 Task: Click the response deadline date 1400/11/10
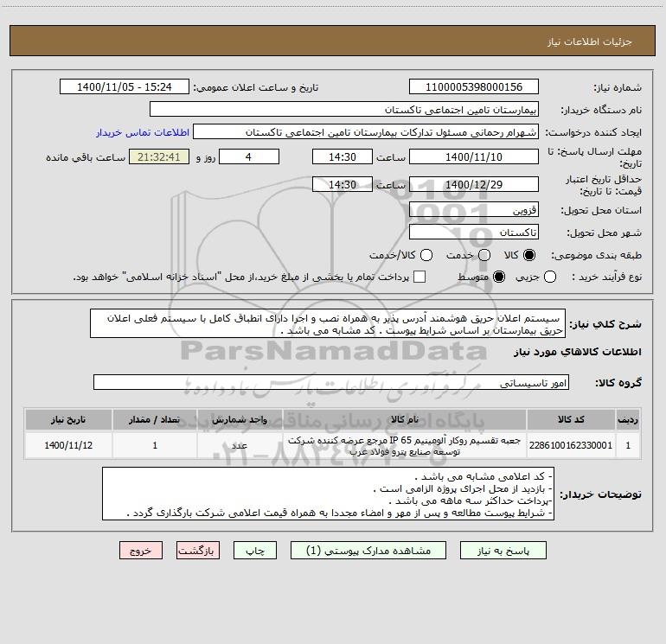474,156
